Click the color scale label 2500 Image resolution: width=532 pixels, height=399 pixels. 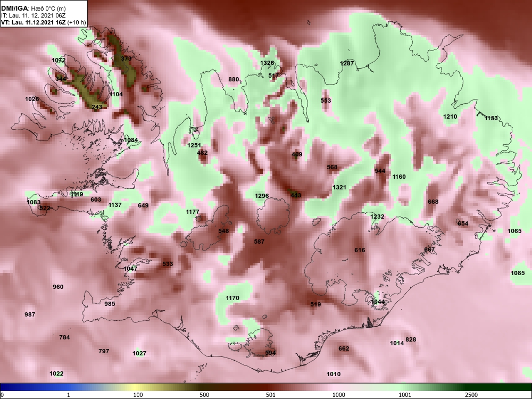(x=471, y=395)
